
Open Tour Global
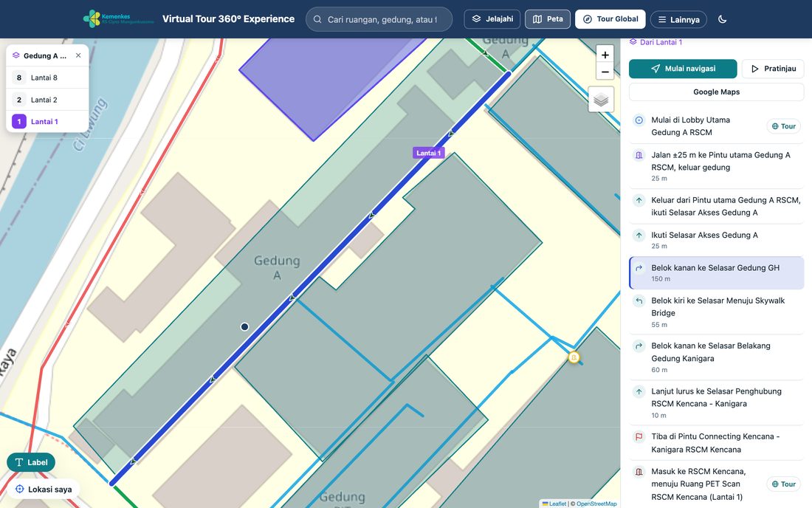tap(610, 19)
